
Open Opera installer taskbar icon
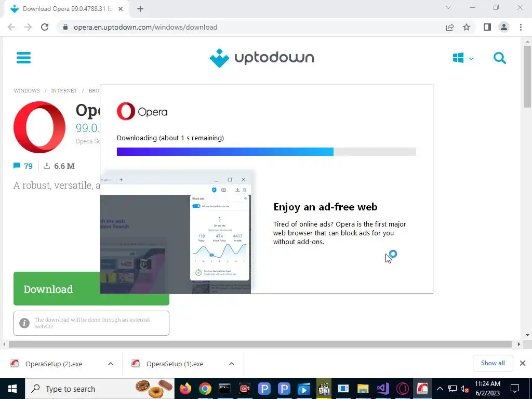pos(422,389)
